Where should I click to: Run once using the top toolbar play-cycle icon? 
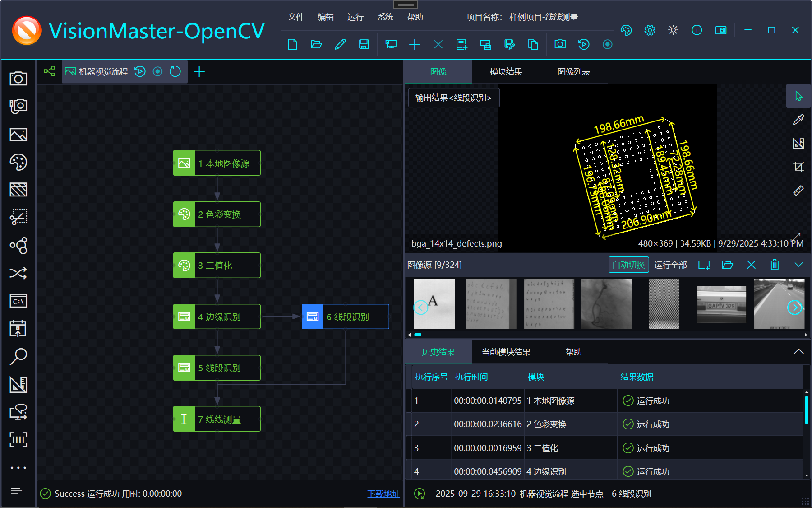584,44
